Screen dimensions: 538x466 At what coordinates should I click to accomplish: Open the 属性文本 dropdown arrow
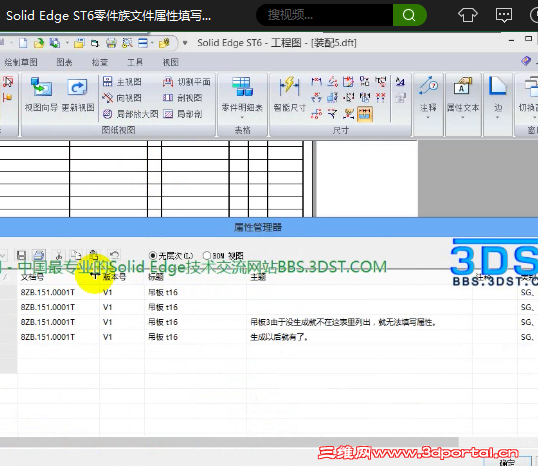click(x=463, y=118)
